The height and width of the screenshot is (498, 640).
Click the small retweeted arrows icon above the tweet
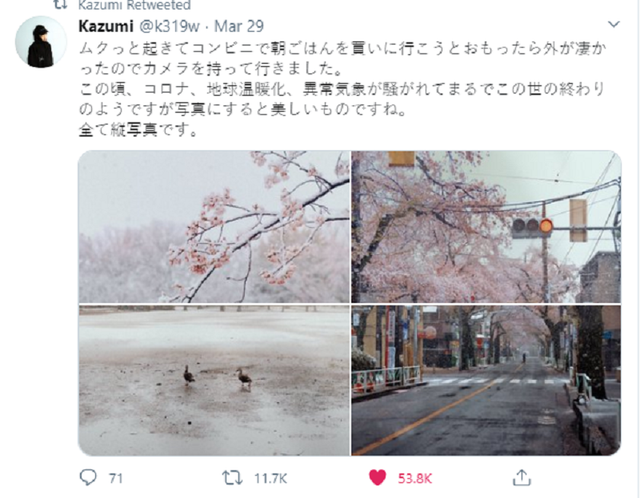(x=60, y=4)
